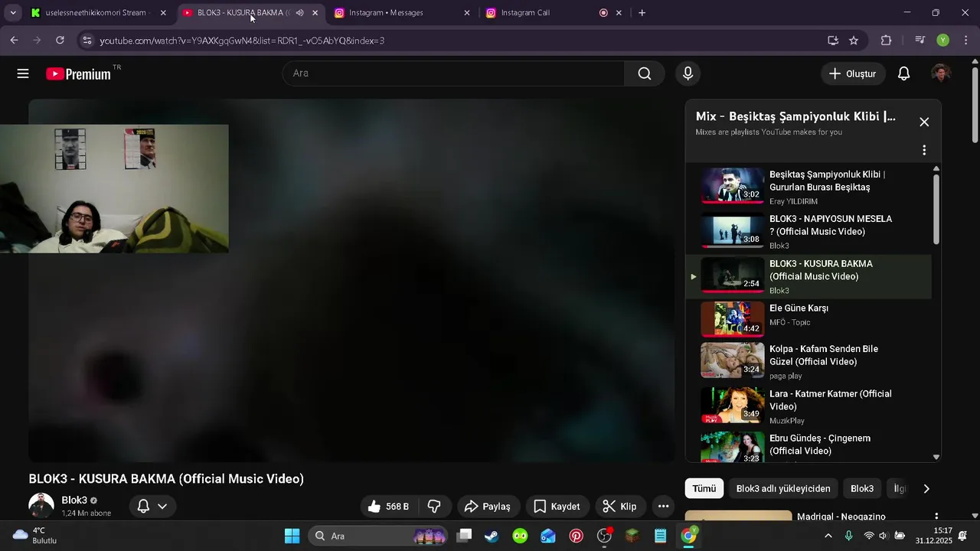The width and height of the screenshot is (980, 551).
Task: Click the Kaydet save button
Action: click(557, 507)
